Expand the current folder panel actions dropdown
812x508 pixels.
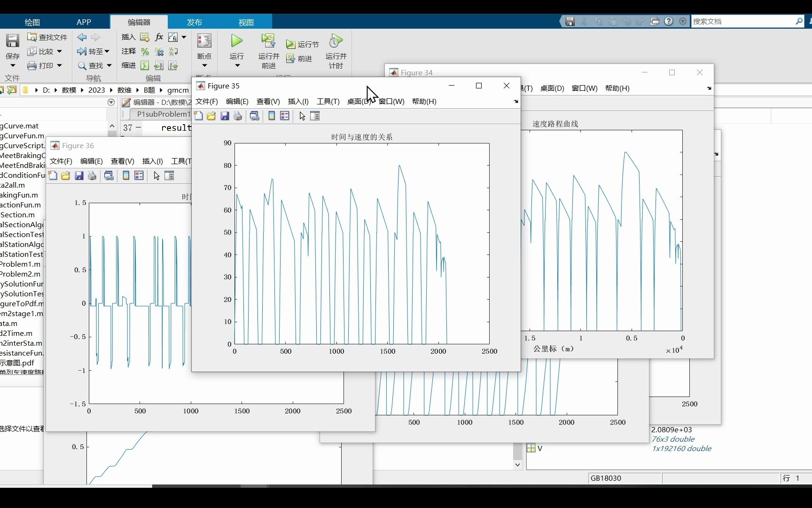pos(111,102)
